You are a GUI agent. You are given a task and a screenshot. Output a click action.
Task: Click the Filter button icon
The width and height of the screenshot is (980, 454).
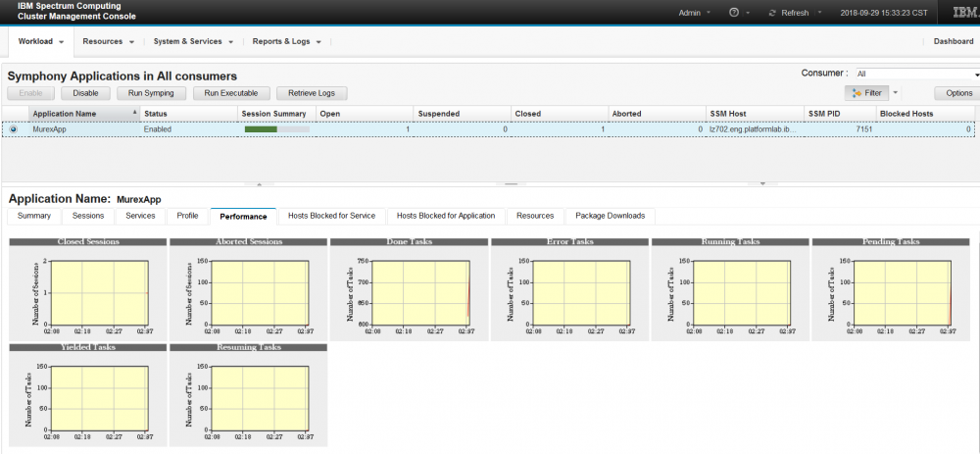tap(857, 93)
